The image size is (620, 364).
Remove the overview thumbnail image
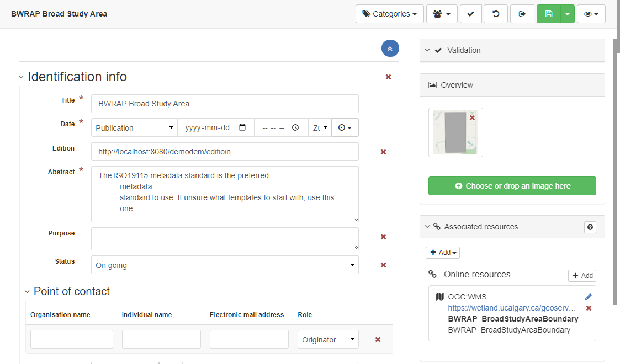[x=472, y=117]
